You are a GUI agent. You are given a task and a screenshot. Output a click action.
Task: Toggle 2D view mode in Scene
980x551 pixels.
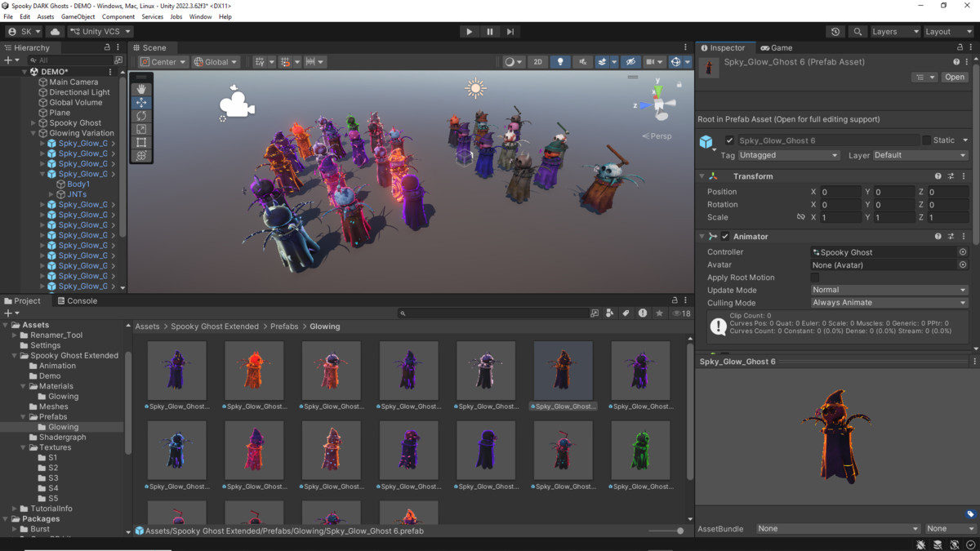(537, 62)
